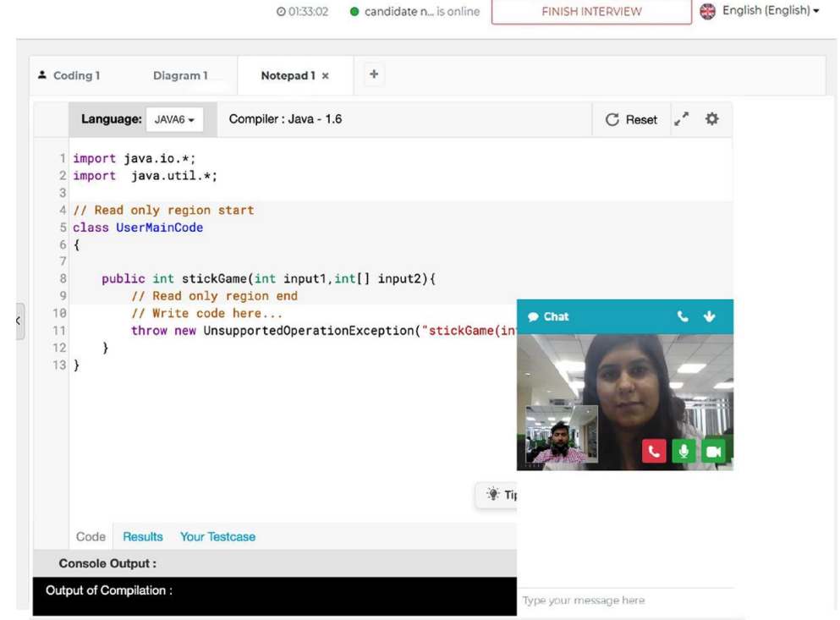Click the phone icon in Chat header
Viewport: 840px width, 620px height.
682,315
